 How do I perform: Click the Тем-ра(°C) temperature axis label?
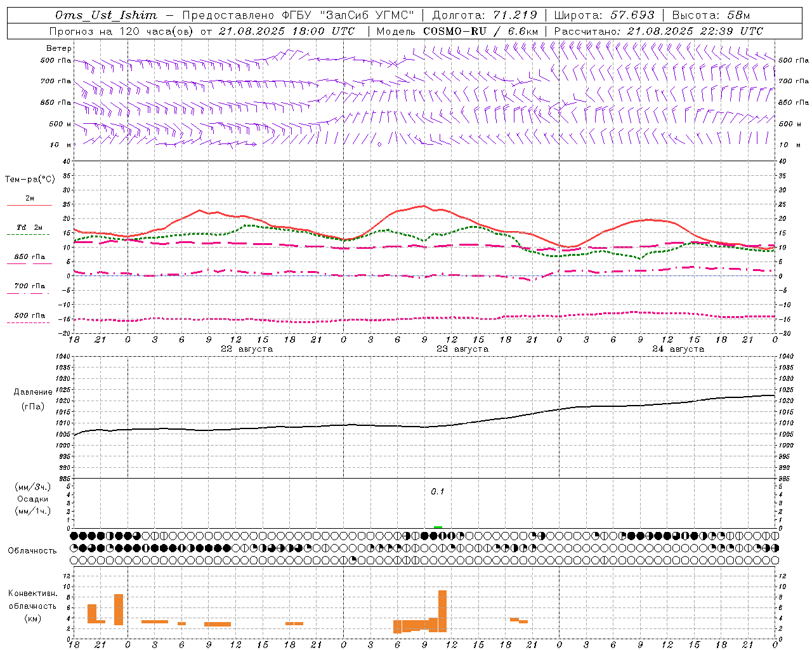point(30,180)
